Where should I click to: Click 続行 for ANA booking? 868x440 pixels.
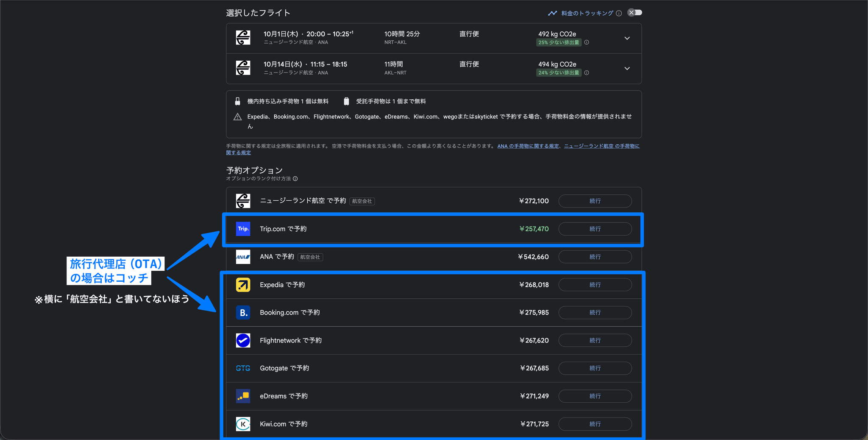pos(595,257)
